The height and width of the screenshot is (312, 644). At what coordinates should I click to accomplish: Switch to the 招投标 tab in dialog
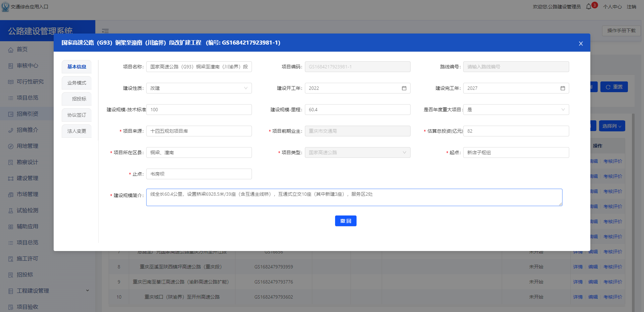tap(76, 99)
